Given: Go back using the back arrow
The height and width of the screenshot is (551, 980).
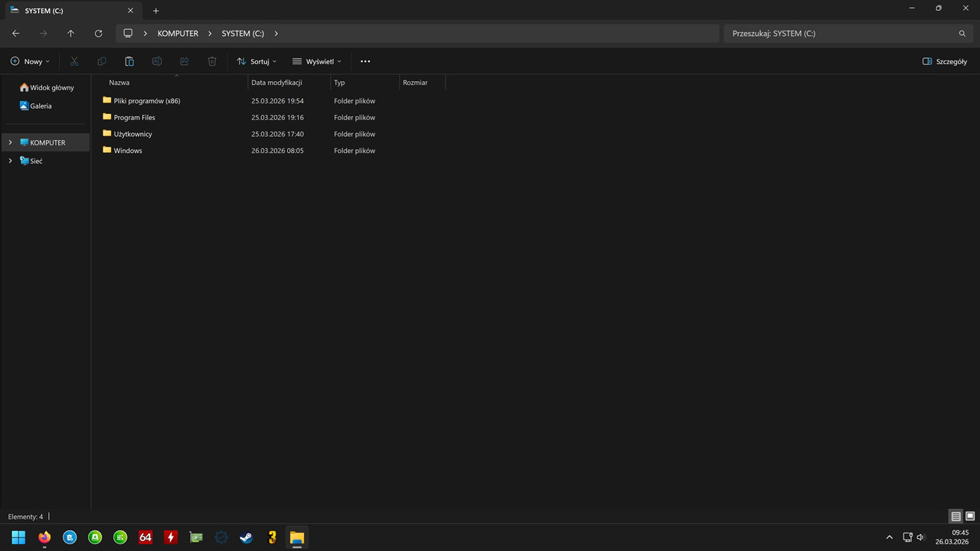Looking at the screenshot, I should 16,34.
